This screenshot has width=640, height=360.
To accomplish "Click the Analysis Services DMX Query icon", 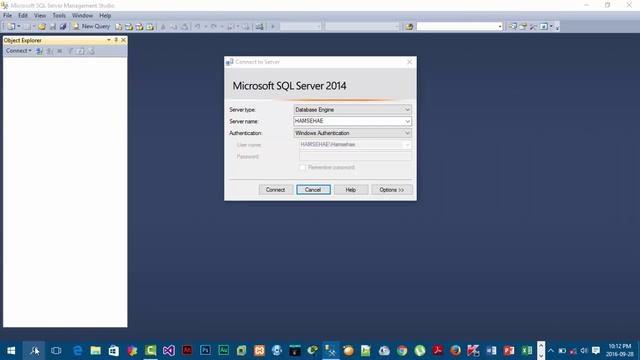I will pyautogui.click(x=140, y=27).
